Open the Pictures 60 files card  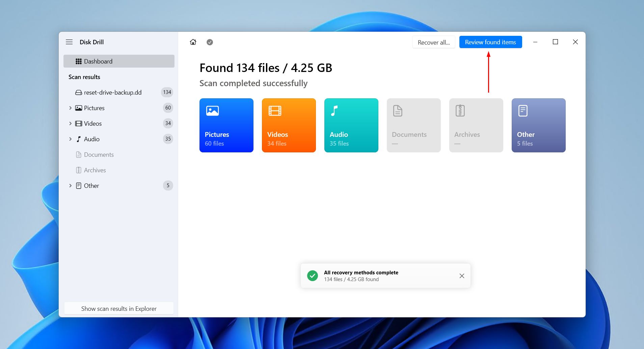click(x=226, y=125)
